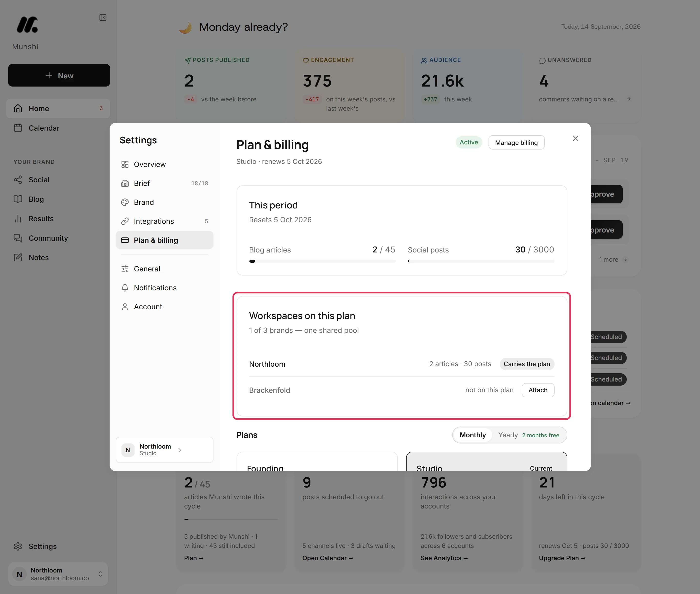Click the Overview grid icon in Settings
The width and height of the screenshot is (700, 594).
125,164
